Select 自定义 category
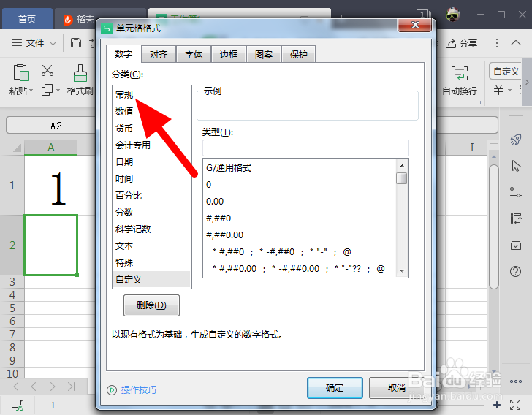The height and width of the screenshot is (415, 532). click(x=151, y=280)
